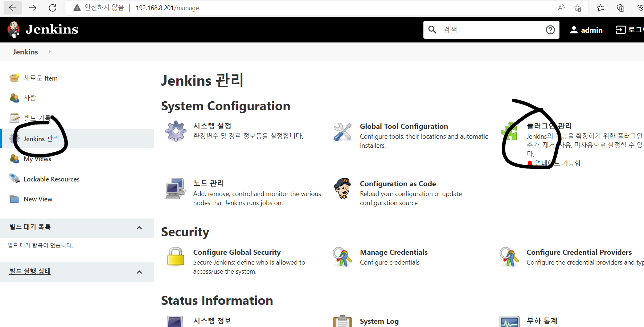The image size is (644, 327).
Task: Click the 사람 people icon in sidebar
Action: point(15,98)
